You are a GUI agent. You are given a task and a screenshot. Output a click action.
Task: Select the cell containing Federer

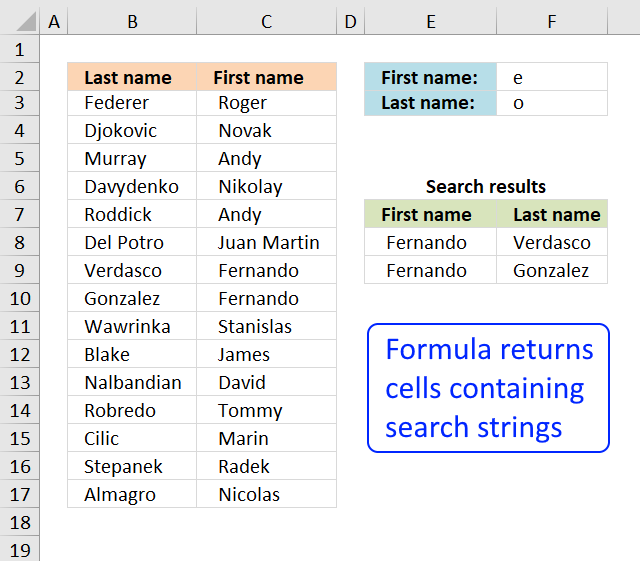(x=132, y=103)
